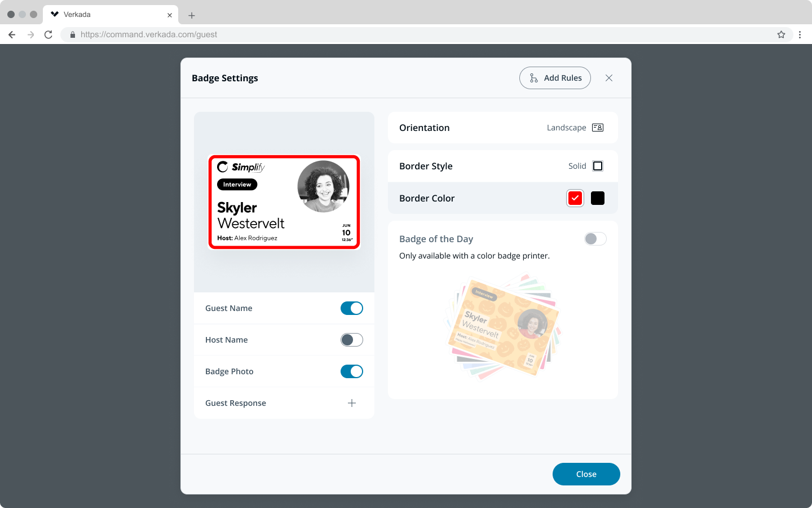
Task: Close the Badge Settings dialog with X
Action: click(x=609, y=78)
